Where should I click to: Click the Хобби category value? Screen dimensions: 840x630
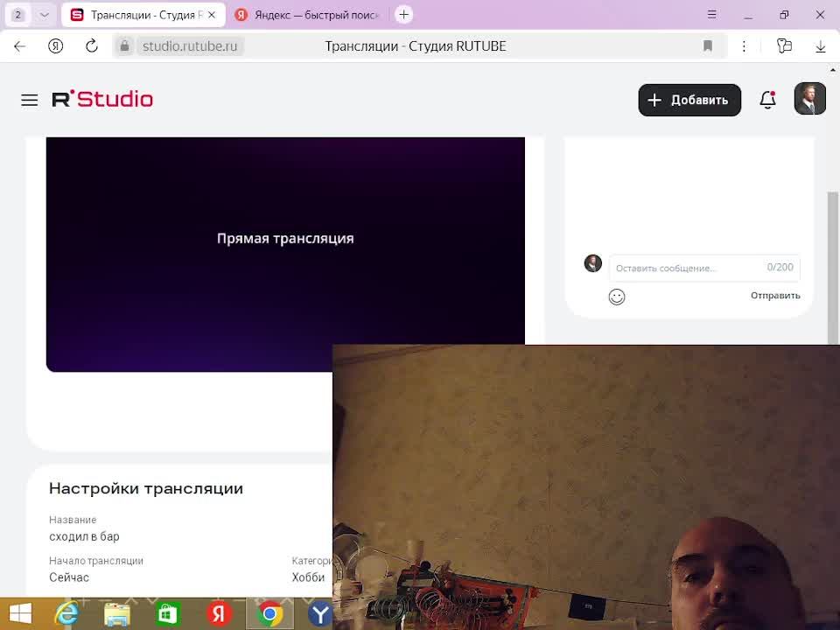tap(308, 577)
